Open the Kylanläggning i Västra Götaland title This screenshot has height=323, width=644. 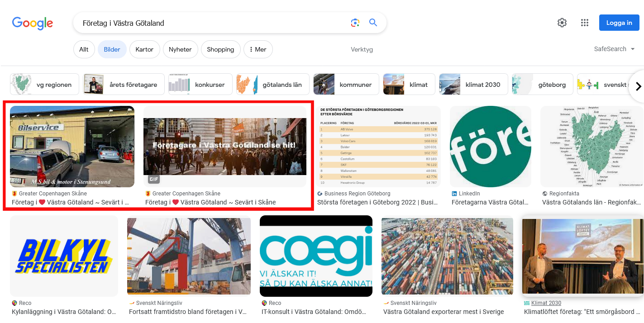coord(64,312)
